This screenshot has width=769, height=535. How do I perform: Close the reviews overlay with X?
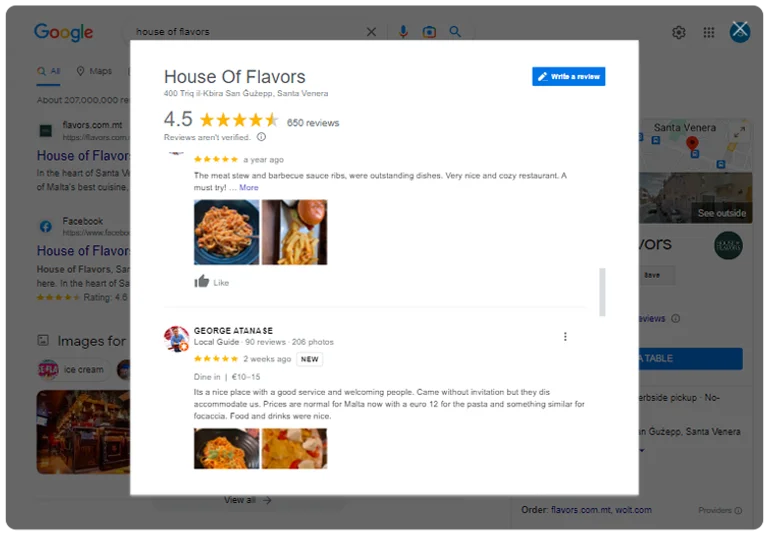click(740, 30)
